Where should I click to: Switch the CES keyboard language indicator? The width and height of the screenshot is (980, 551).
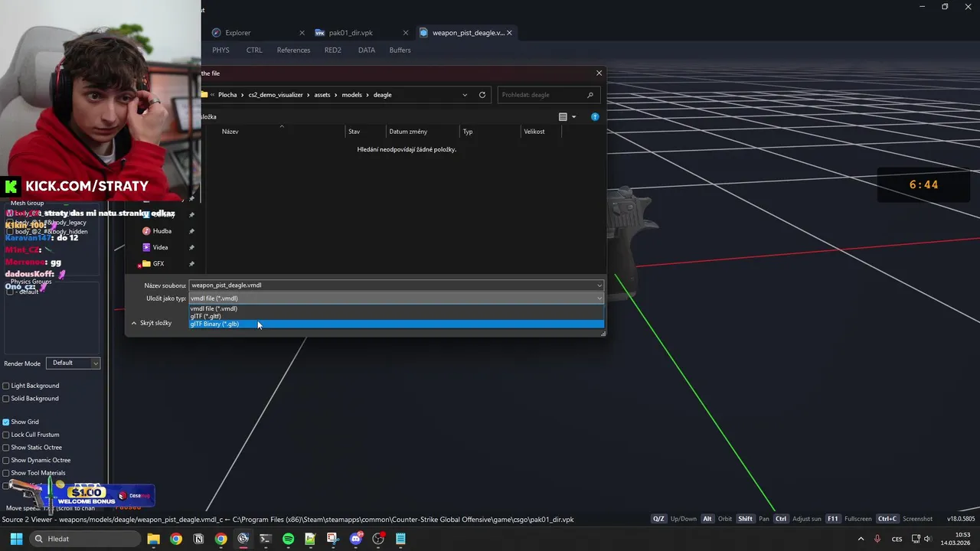click(897, 539)
